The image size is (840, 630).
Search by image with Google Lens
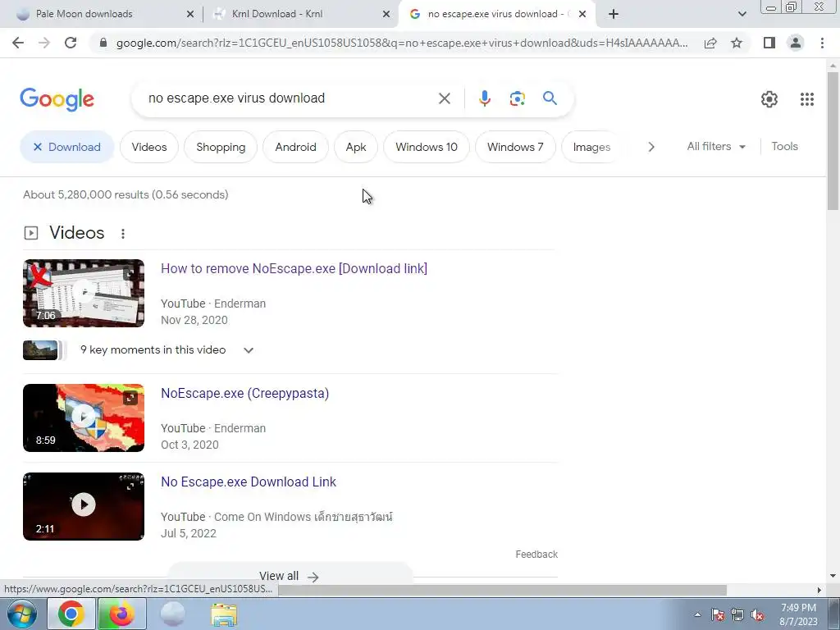tap(517, 98)
